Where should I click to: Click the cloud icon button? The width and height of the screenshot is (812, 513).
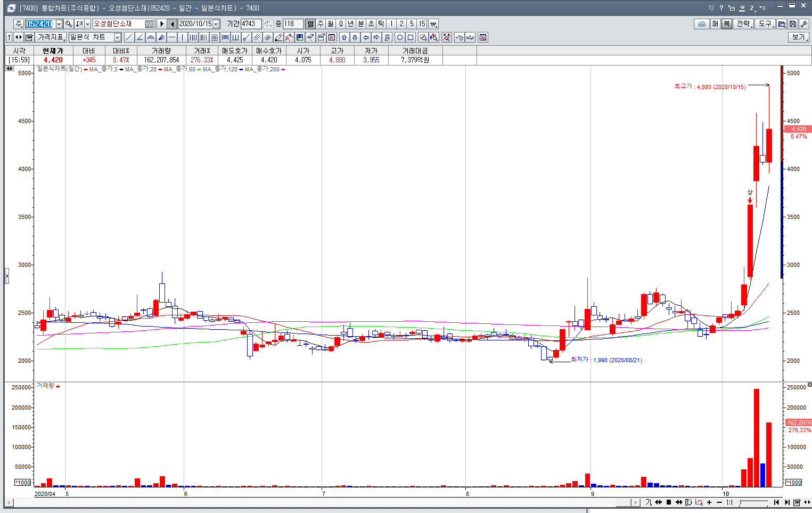click(702, 24)
